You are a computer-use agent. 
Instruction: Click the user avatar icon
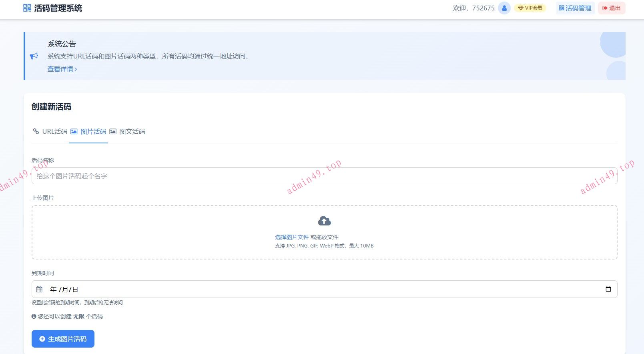tap(504, 8)
